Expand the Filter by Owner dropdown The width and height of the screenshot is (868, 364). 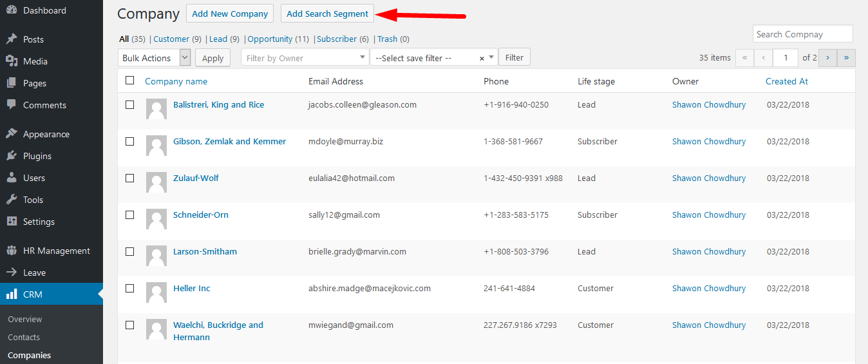coord(305,58)
